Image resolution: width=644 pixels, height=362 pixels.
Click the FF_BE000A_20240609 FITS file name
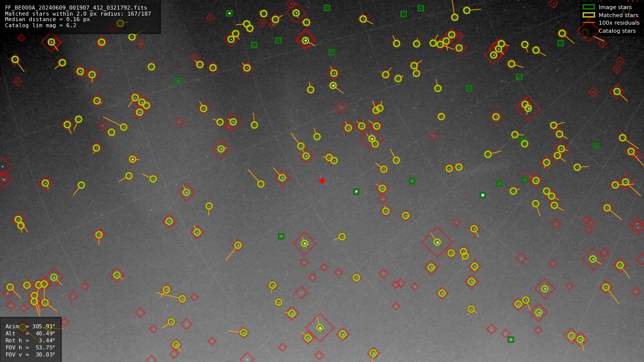(x=76, y=8)
